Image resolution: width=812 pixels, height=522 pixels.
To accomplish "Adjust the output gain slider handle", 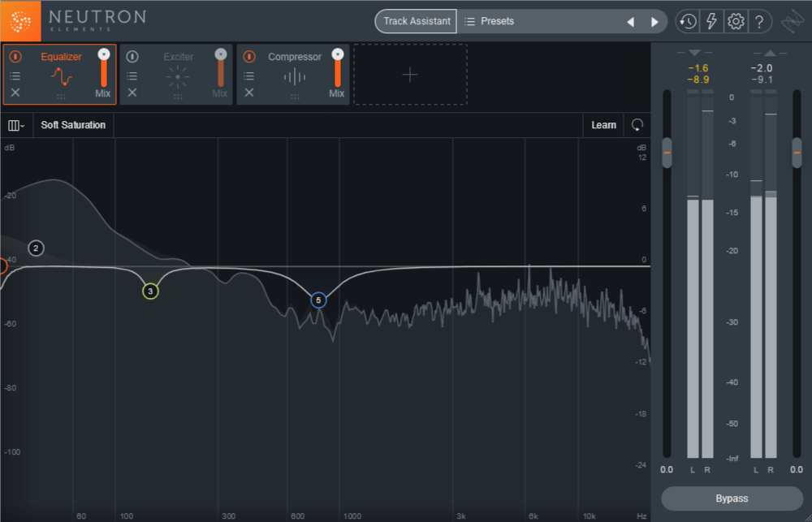I will click(797, 153).
